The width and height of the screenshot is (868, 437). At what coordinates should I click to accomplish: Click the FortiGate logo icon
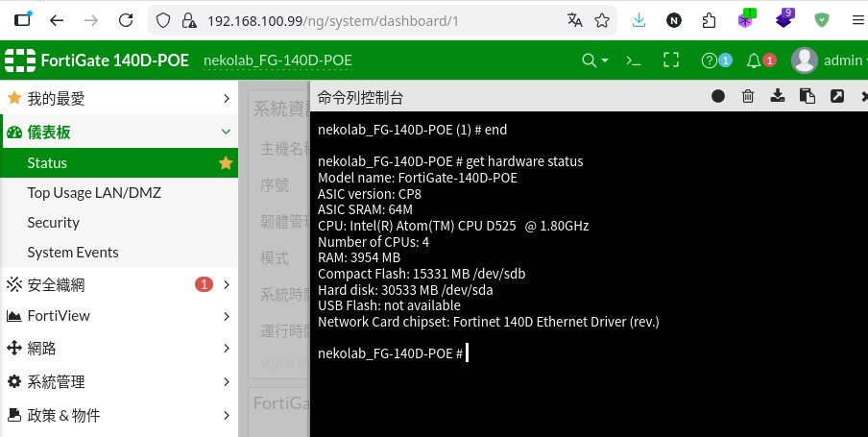(20, 61)
